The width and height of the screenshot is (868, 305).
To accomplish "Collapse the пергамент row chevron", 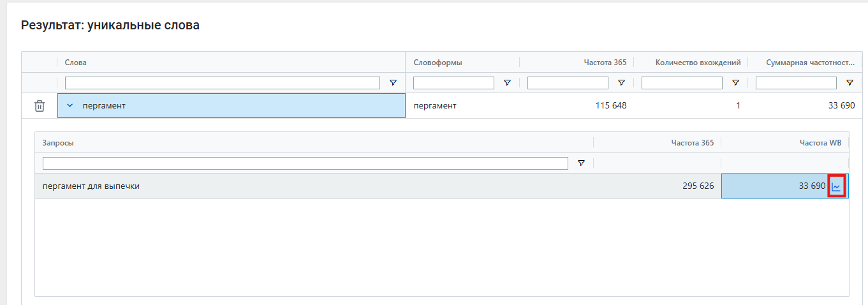I will coord(70,106).
